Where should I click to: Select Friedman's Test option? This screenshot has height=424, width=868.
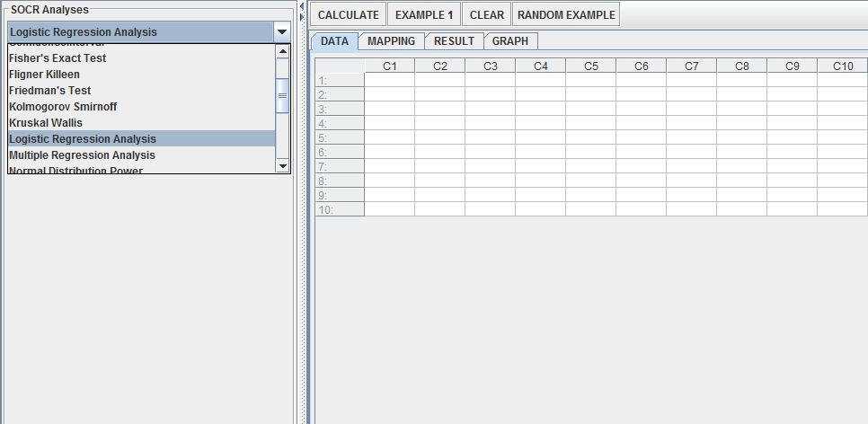tap(50, 91)
